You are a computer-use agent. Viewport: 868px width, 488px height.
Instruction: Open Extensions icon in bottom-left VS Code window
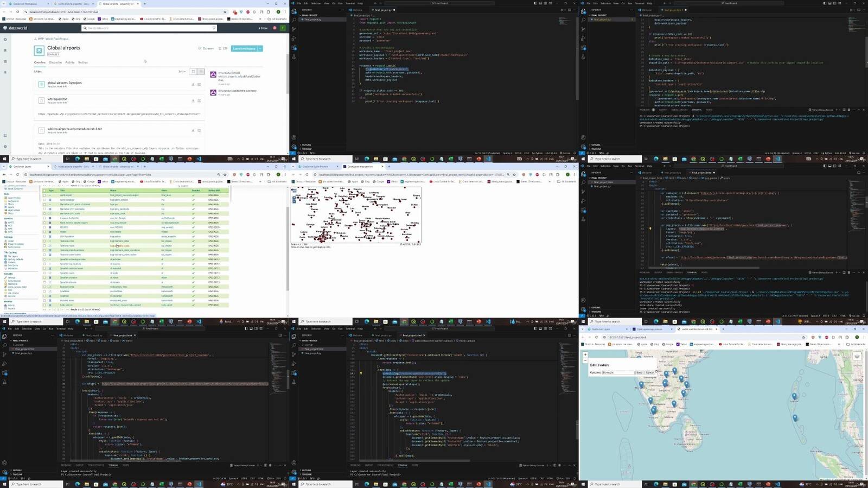tap(5, 373)
